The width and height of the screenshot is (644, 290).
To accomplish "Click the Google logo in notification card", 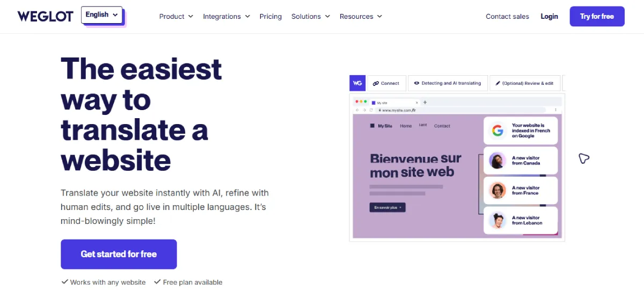I will (498, 130).
